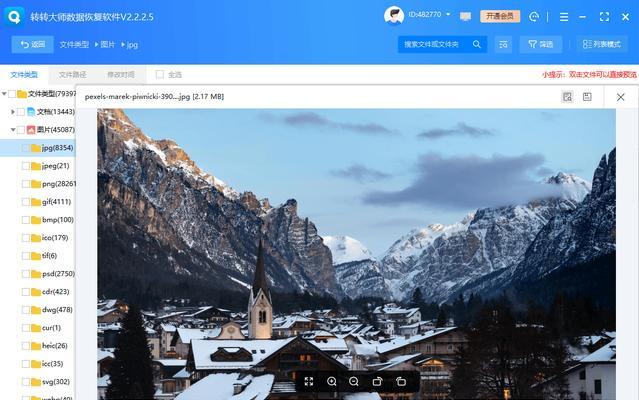Check the jpg(8354) checkbox

[x=26, y=148]
